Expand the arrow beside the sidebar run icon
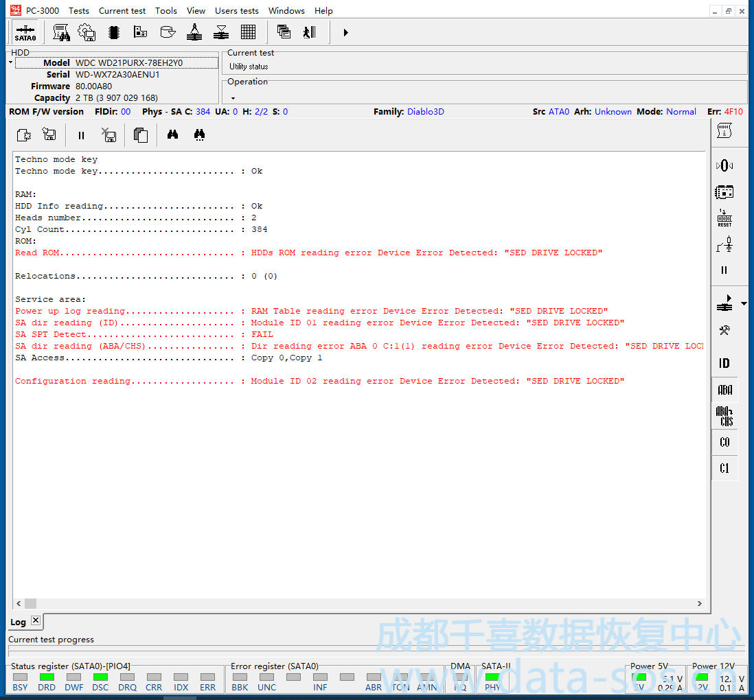This screenshot has height=700, width=754. pos(744,303)
